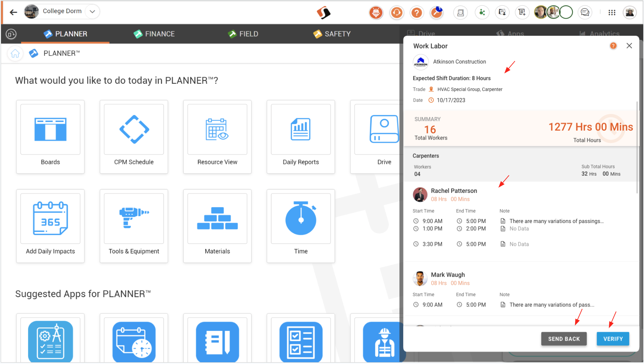The height and width of the screenshot is (364, 644).
Task: Open the document viewer icon in header
Action: (x=461, y=13)
